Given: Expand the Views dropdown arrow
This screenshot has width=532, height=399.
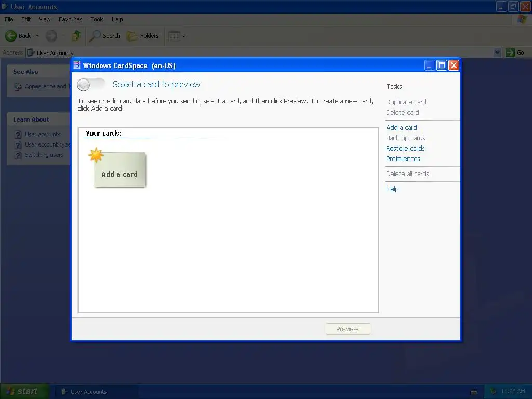Looking at the screenshot, I should [184, 36].
